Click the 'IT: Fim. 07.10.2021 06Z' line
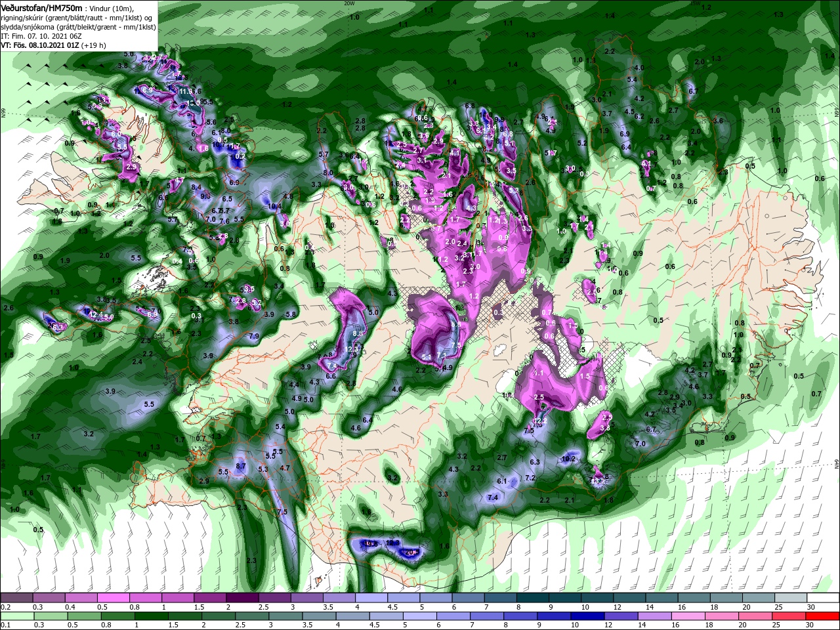840x630 pixels. click(x=41, y=35)
